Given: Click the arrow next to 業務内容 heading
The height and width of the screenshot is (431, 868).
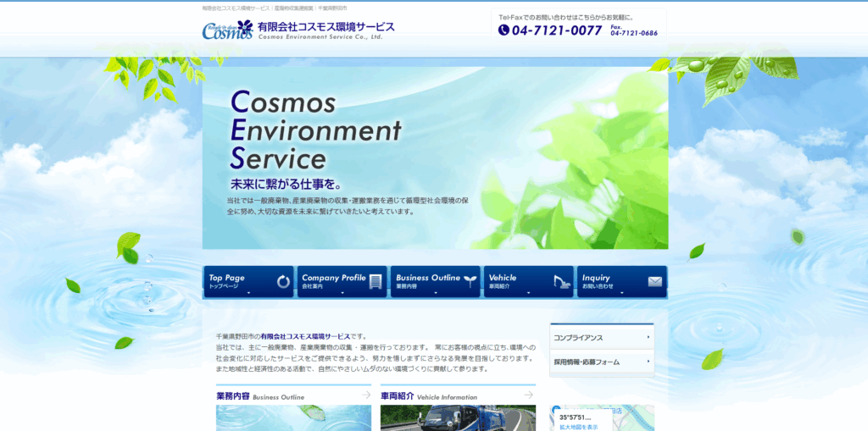Looking at the screenshot, I should click(x=366, y=395).
